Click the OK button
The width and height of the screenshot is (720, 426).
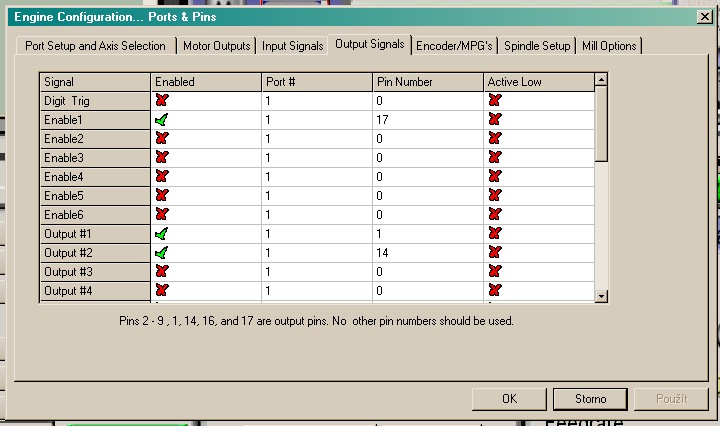click(x=509, y=399)
